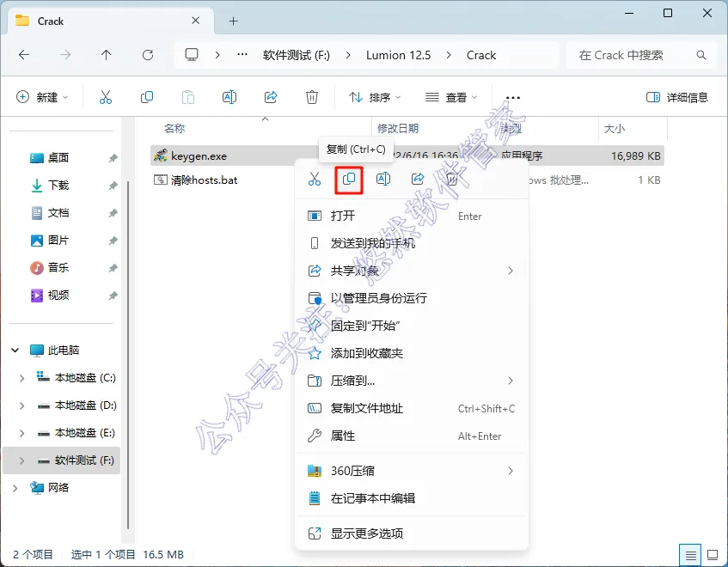Click the search magnifier icon

click(701, 55)
